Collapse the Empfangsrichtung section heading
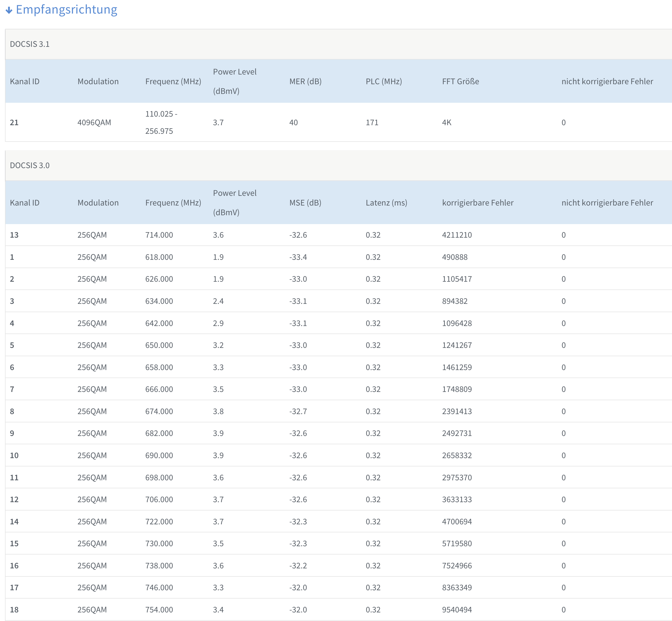The image size is (672, 621). (66, 10)
